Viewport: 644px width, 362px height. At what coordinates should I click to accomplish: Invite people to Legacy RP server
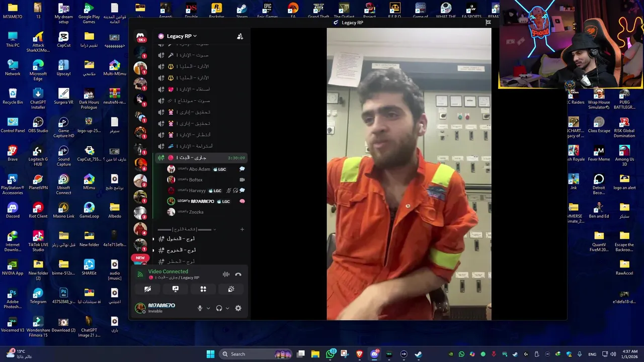click(240, 36)
